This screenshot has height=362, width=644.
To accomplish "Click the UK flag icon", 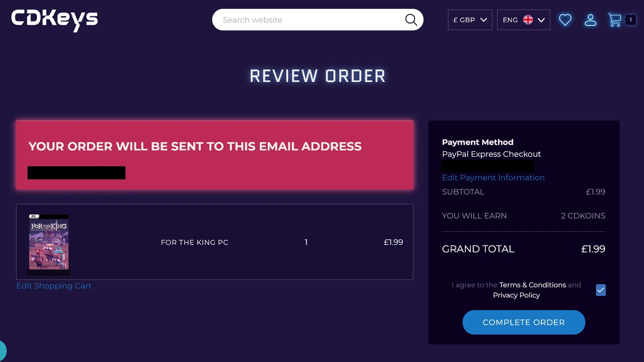I will pos(528,20).
